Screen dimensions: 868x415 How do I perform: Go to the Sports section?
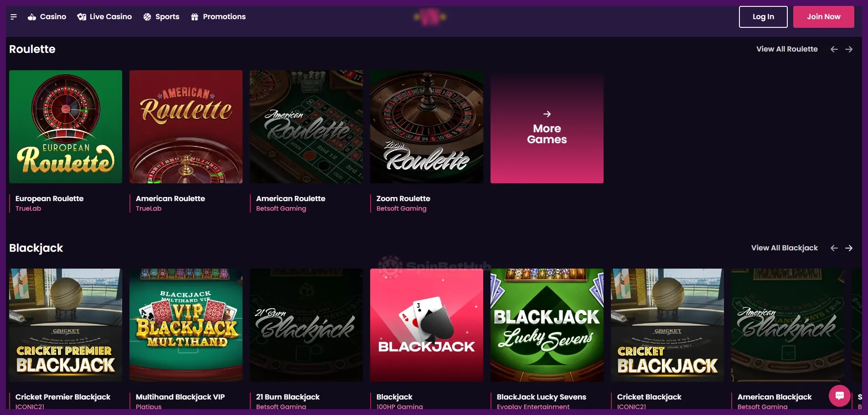tap(161, 17)
